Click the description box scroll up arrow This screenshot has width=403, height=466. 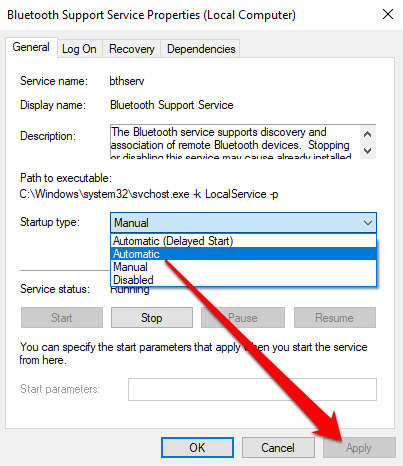pyautogui.click(x=368, y=134)
